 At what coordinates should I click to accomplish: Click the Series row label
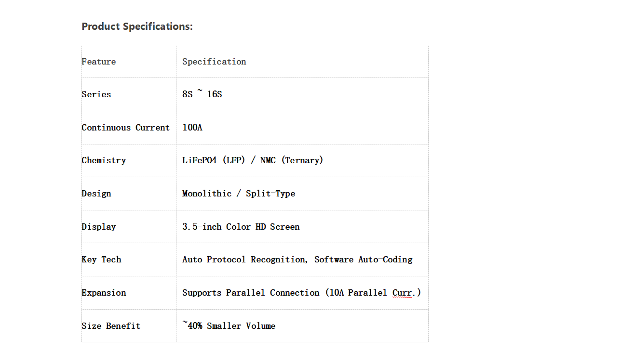coord(96,94)
